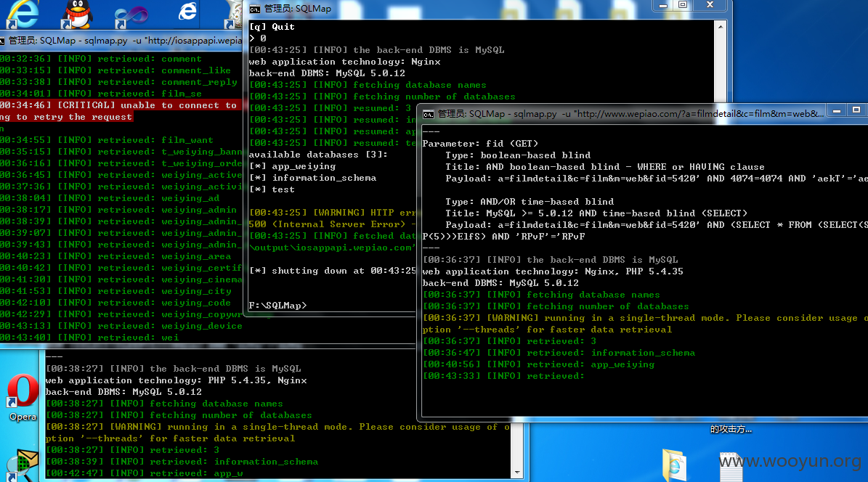Click scroll-up arrow in top SQLMap window
This screenshot has height=482, width=868.
tap(721, 27)
